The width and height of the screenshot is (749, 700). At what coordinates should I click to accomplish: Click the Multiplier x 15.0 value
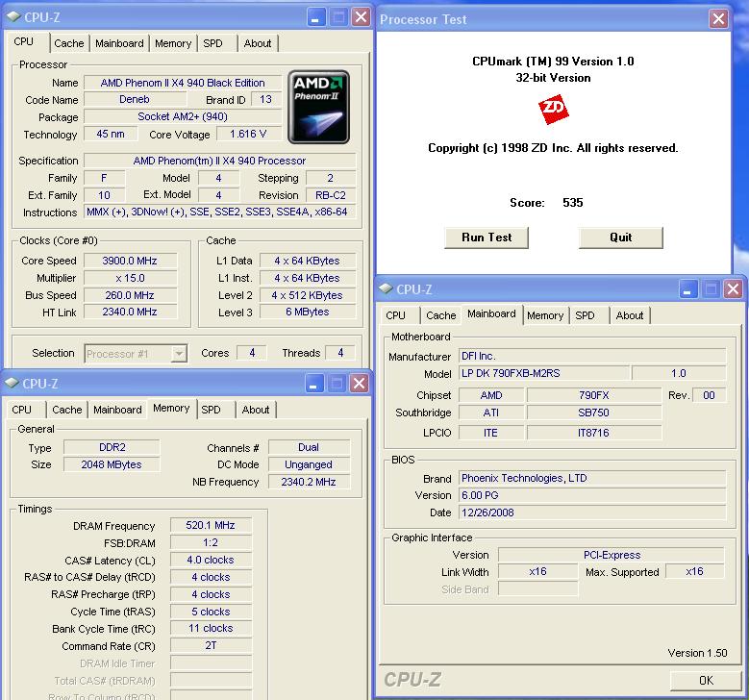pos(130,278)
